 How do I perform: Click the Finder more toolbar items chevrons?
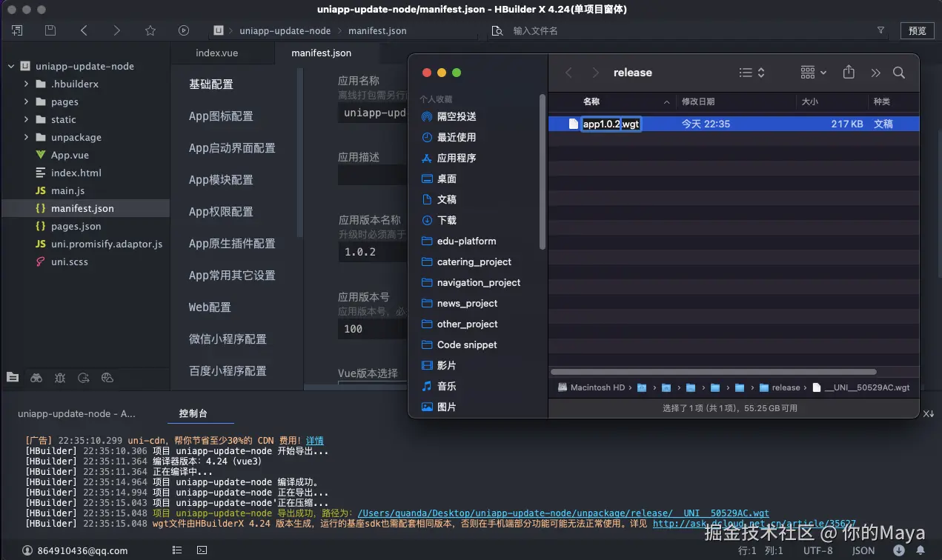(875, 73)
